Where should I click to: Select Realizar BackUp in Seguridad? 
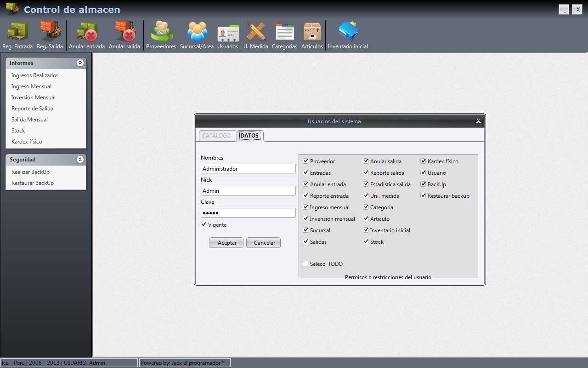click(30, 172)
